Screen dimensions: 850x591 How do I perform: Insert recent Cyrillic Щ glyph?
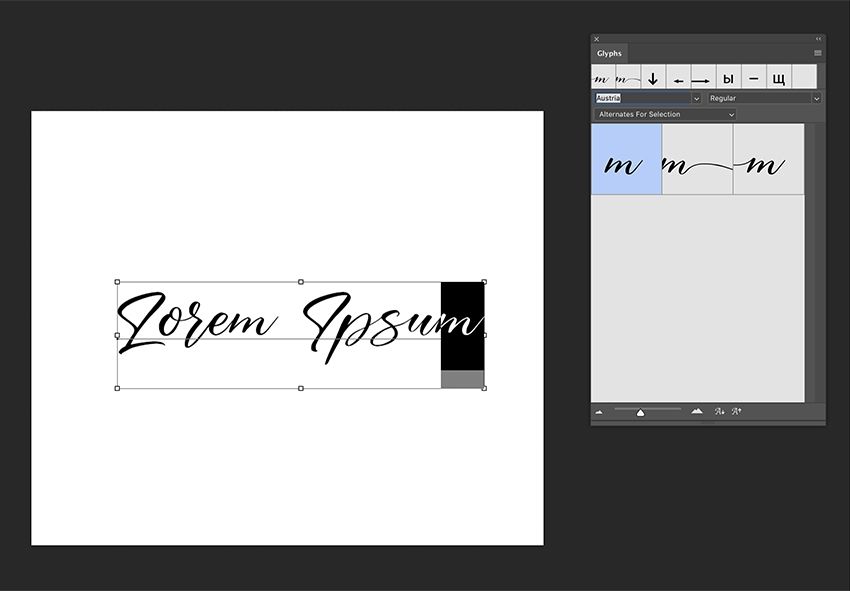click(x=778, y=76)
